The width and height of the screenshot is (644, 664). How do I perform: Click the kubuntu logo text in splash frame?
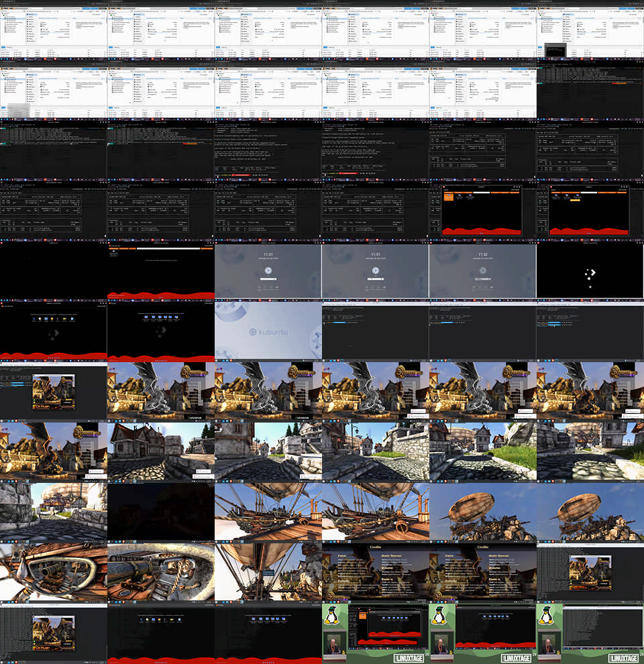click(268, 331)
